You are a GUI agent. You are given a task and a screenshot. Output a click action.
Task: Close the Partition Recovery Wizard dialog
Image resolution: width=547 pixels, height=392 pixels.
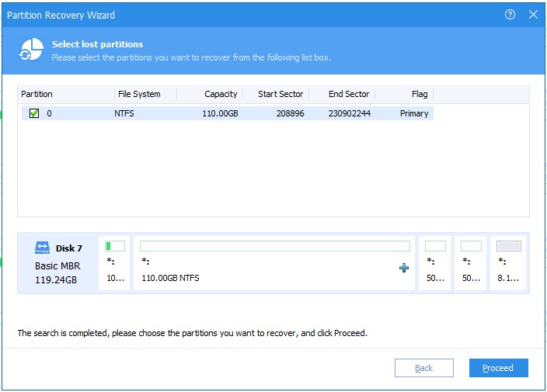tap(533, 14)
